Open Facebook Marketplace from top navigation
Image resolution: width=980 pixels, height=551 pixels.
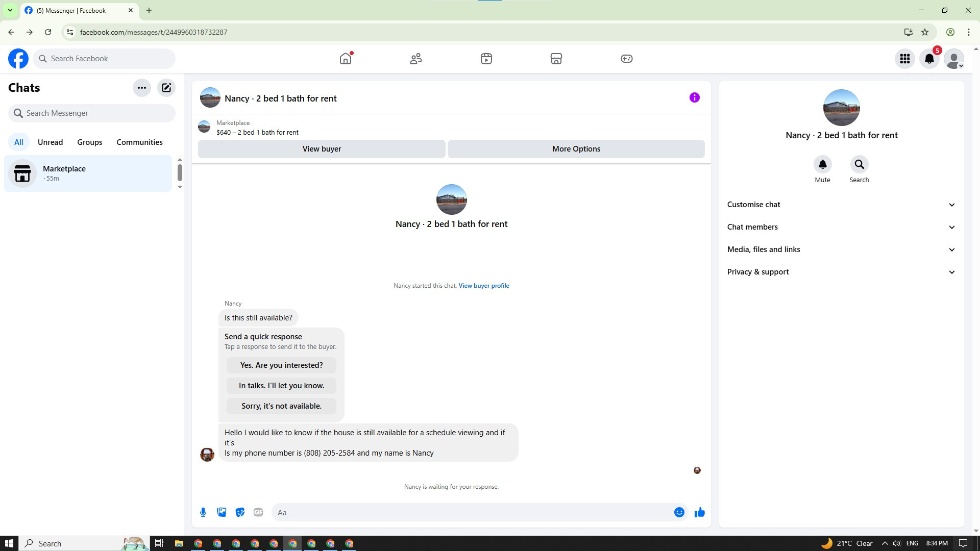click(x=556, y=59)
